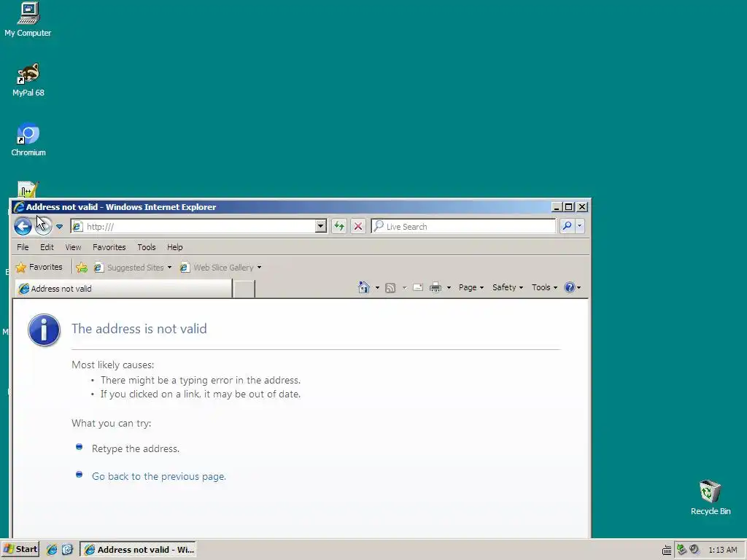Click the network computers tray icon
Screen dimensions: 747x560
pos(682,550)
